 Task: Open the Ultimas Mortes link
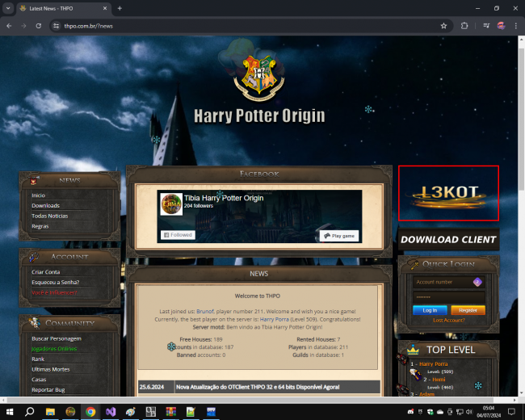point(51,369)
